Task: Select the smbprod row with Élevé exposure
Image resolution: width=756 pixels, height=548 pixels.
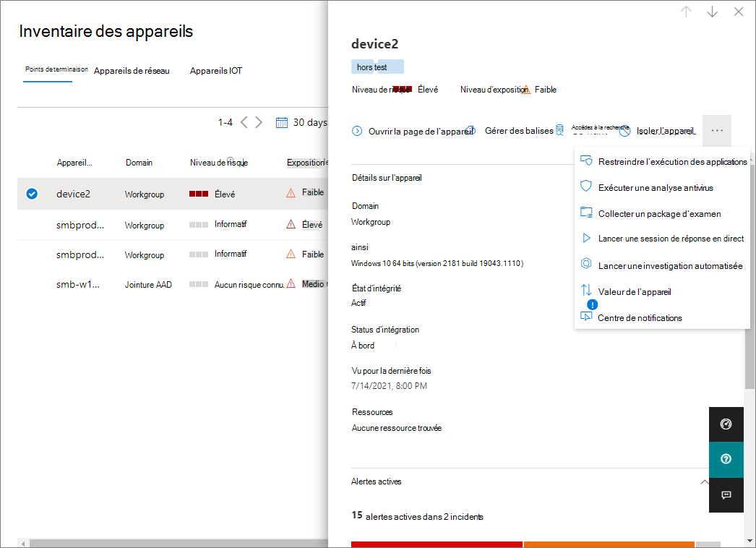Action: (173, 225)
